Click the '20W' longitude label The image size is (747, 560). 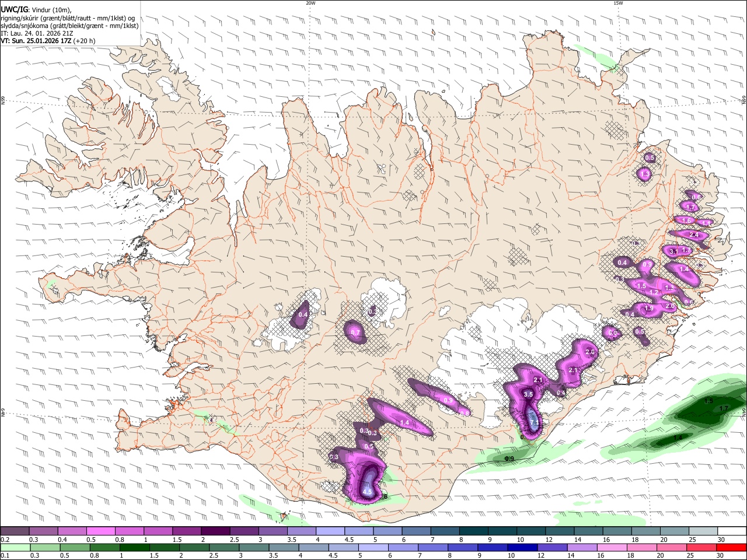point(310,3)
